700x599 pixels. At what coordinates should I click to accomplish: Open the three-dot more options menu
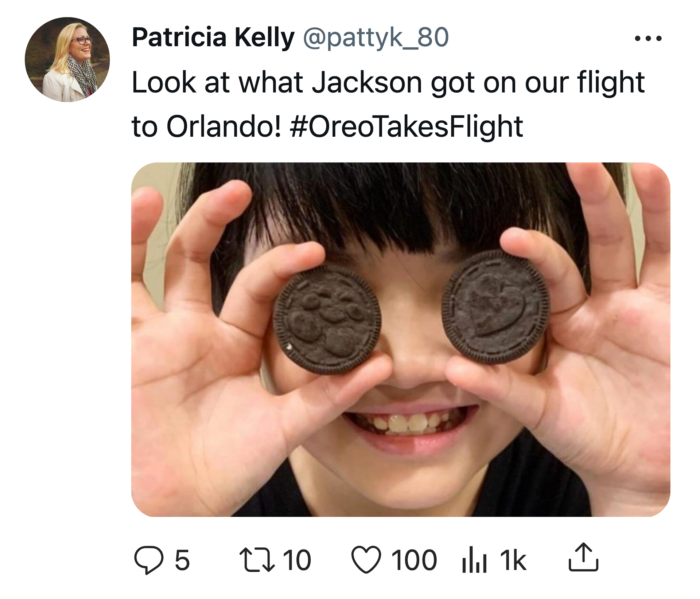648,38
